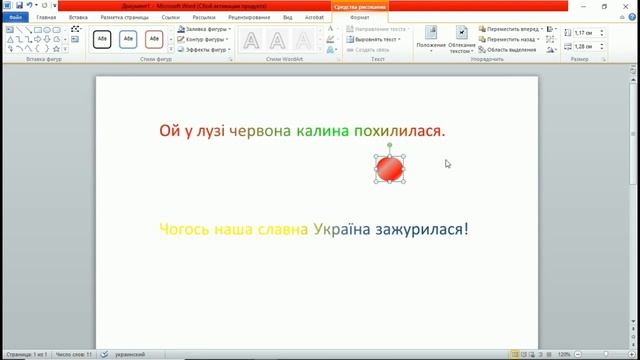Click the Save icon in quick access toolbar
Screen dimensions: 640x360
(x=19, y=5)
